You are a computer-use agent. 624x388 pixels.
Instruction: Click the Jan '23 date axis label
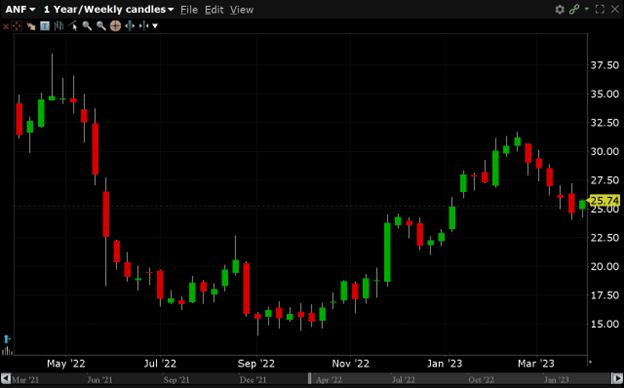[x=445, y=364]
